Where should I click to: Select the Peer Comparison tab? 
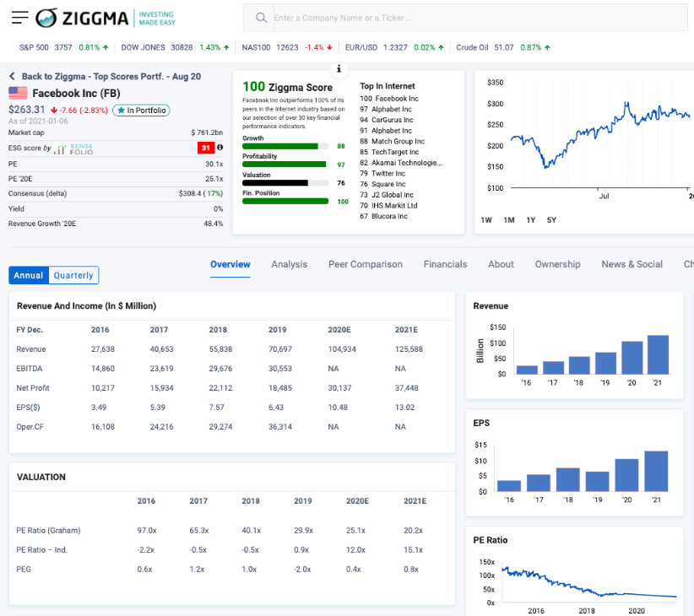(x=366, y=264)
